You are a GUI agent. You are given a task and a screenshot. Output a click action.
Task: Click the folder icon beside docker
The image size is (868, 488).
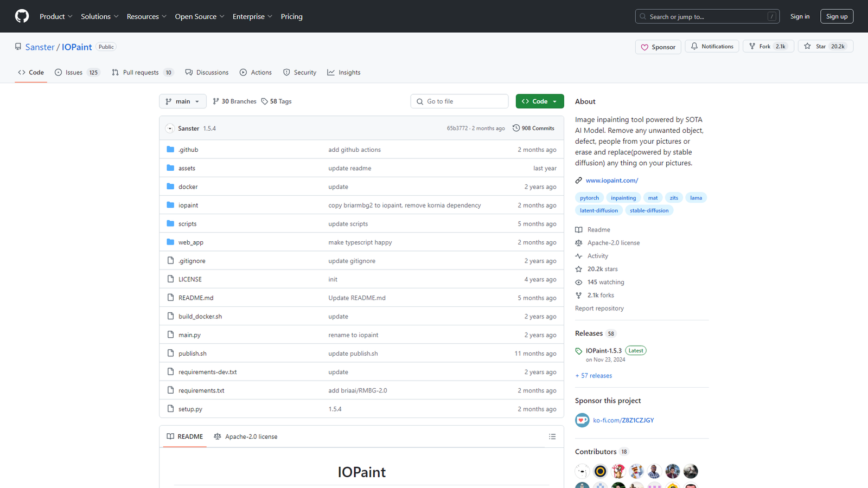pyautogui.click(x=170, y=187)
